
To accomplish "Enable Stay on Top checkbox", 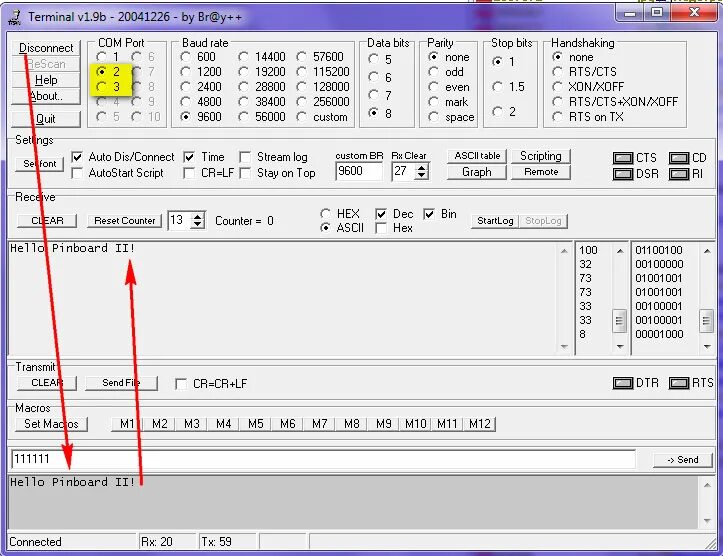I will [x=245, y=173].
